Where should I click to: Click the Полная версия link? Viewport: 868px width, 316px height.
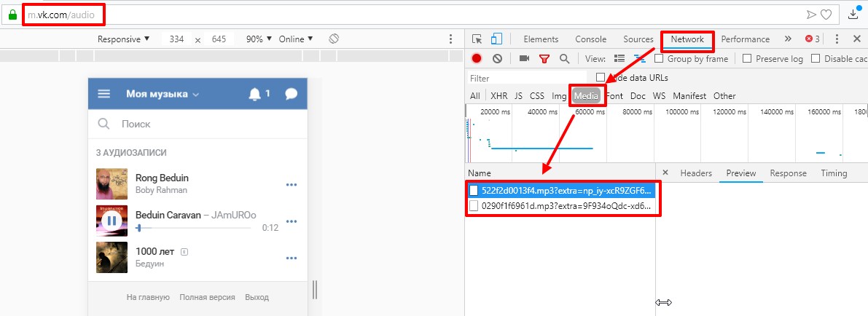207,297
